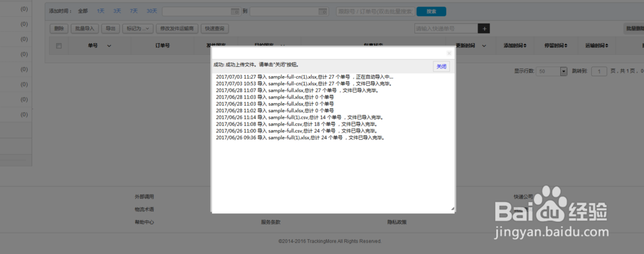Viewport: 644px width, 254px height.
Task: Click the 修改发件运输商 button
Action: [x=178, y=29]
